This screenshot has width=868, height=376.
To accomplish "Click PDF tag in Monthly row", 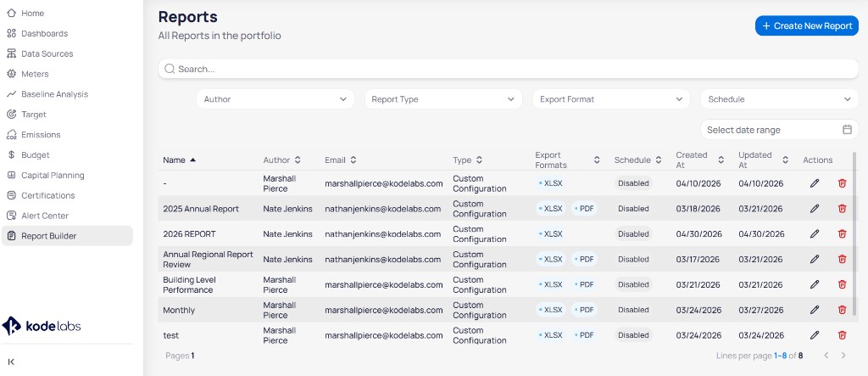I will point(584,310).
